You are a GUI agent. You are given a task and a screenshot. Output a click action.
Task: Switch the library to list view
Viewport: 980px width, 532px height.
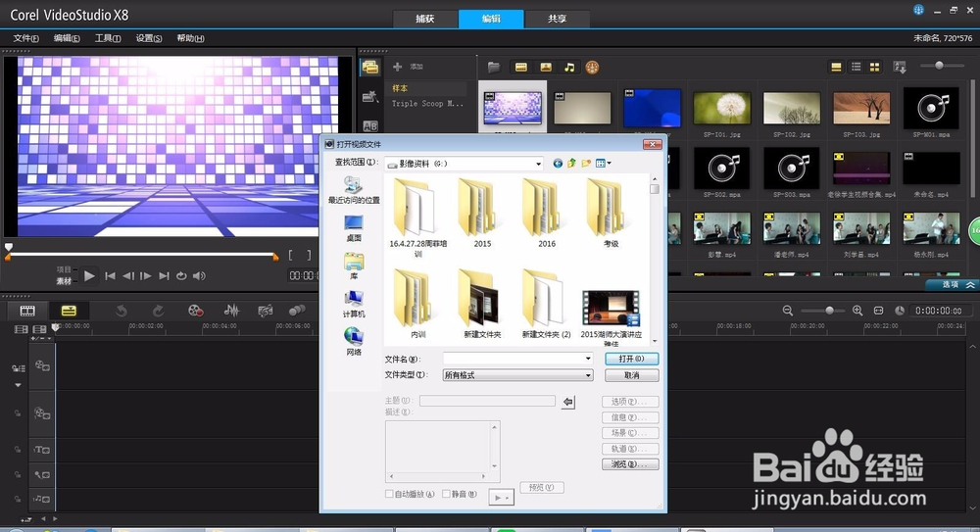[857, 67]
